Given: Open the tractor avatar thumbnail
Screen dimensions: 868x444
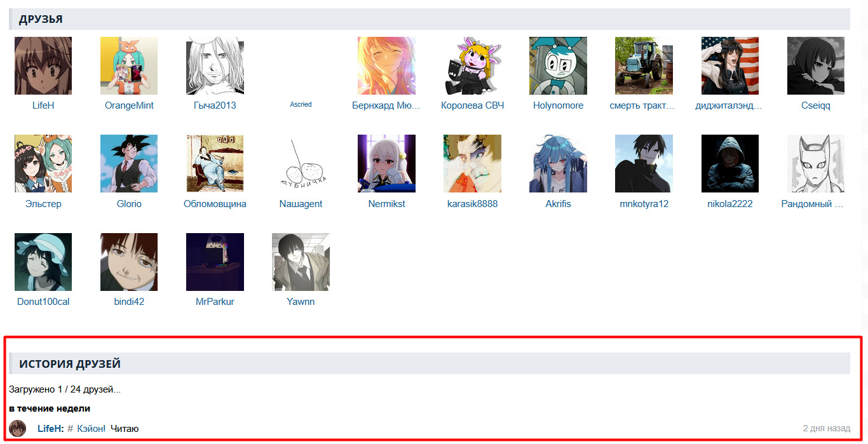Looking at the screenshot, I should [644, 65].
